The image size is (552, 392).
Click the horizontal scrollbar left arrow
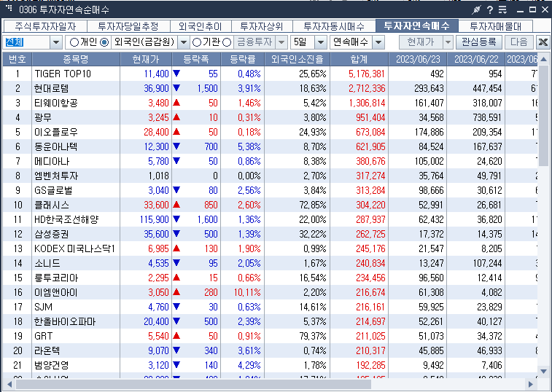(x=9, y=384)
